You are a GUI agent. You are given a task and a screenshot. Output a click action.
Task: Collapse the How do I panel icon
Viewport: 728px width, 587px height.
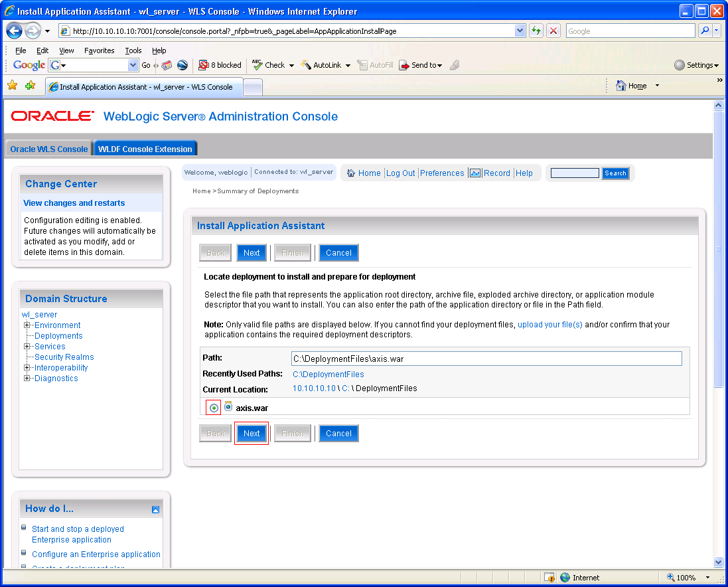coord(155,509)
